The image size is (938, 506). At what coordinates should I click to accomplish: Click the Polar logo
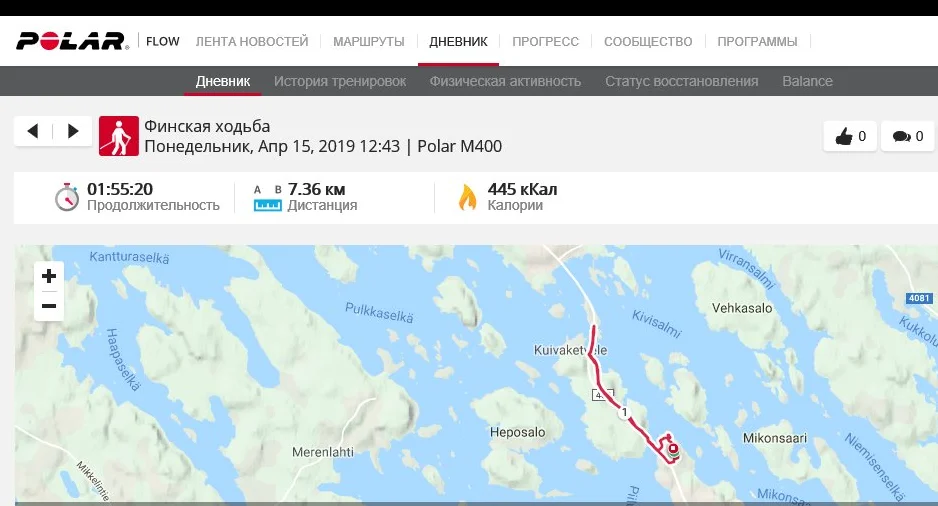[72, 41]
